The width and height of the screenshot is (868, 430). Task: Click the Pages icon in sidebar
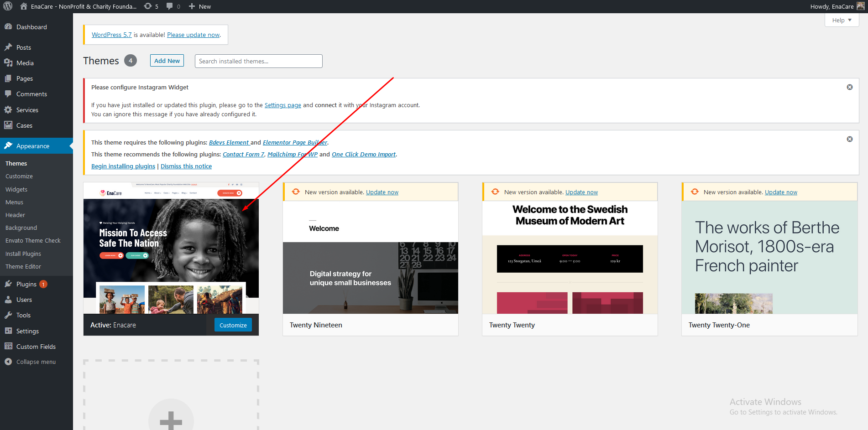[x=8, y=78]
